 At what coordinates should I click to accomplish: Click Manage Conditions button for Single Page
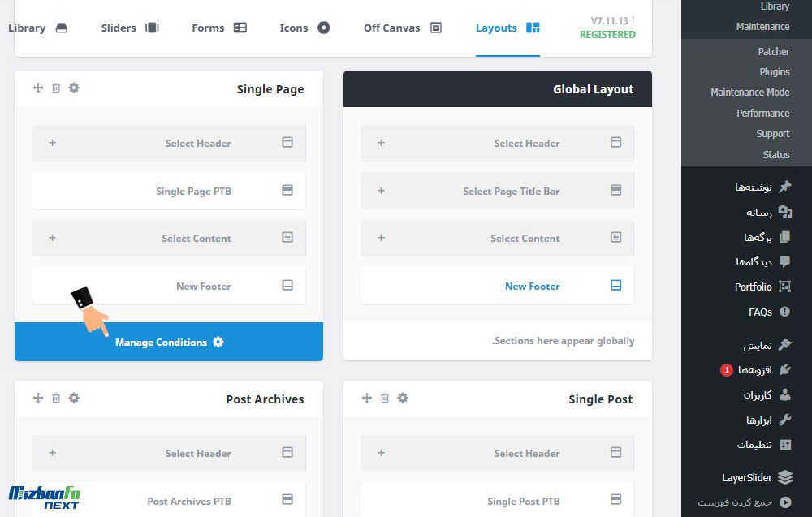tap(169, 342)
